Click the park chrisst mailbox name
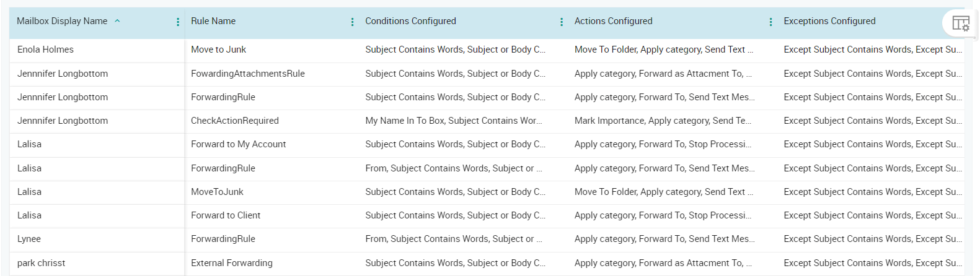The width and height of the screenshot is (980, 276). pyautogui.click(x=41, y=263)
